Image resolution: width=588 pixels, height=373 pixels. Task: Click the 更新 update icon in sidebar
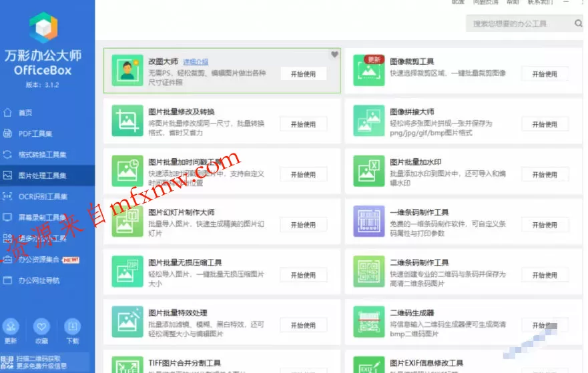click(11, 326)
